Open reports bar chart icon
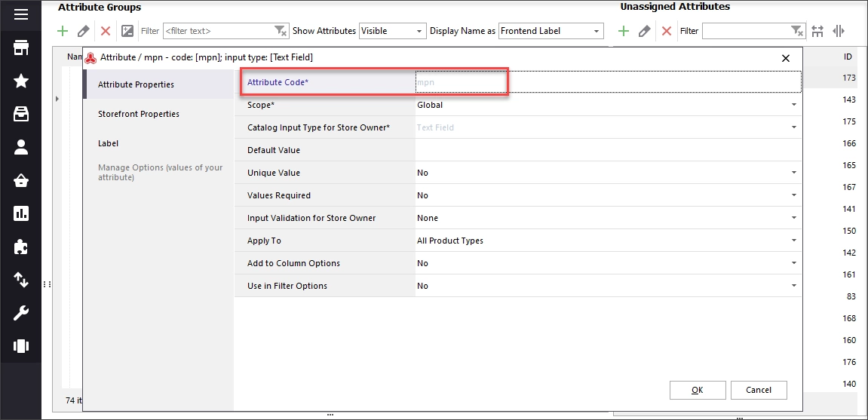The image size is (868, 420). coord(21,213)
